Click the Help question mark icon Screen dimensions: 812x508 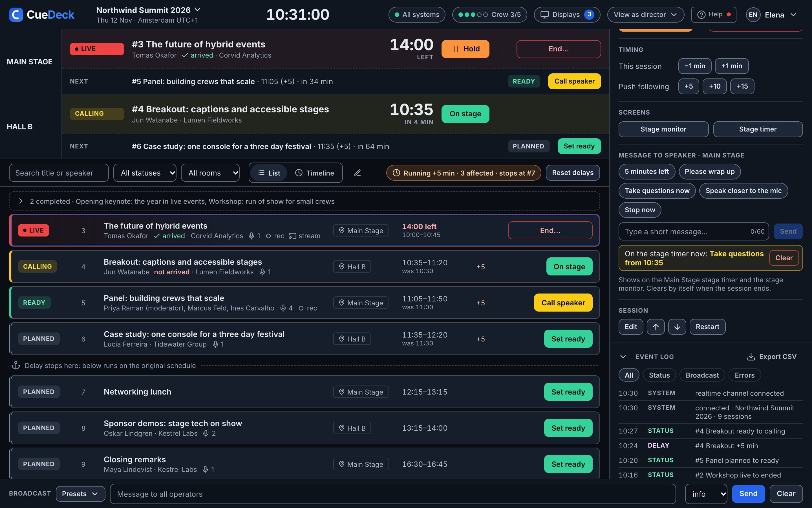pyautogui.click(x=701, y=14)
